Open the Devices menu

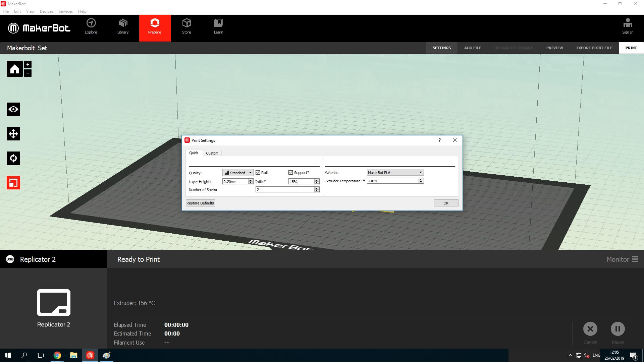point(46,11)
